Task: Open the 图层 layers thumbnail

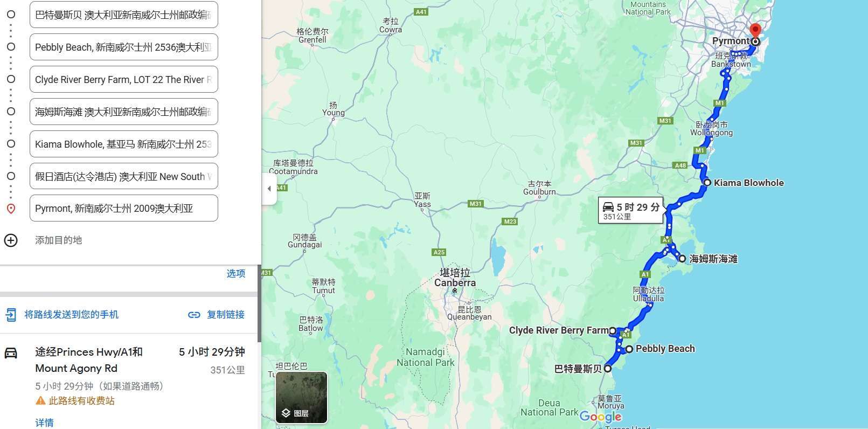Action: pos(302,397)
